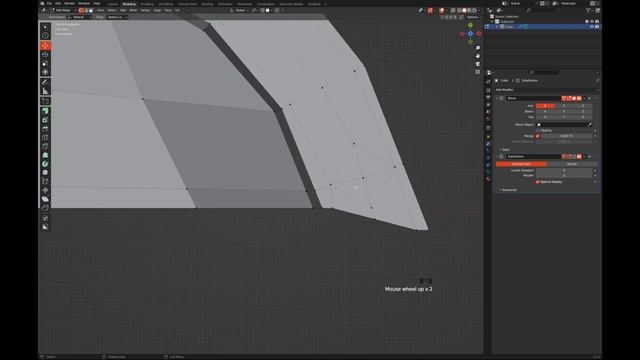Open the Orientation Default dropdown
Viewport: 640px width, 360px height.
coord(80,17)
